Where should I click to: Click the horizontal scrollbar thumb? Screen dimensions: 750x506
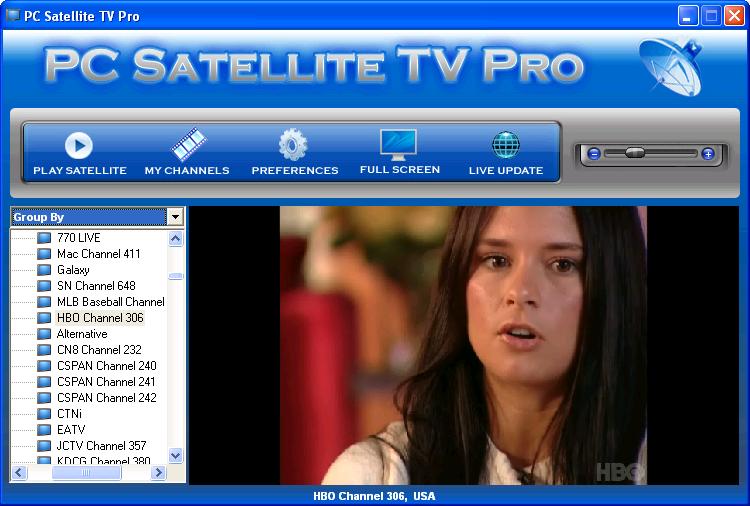point(86,473)
